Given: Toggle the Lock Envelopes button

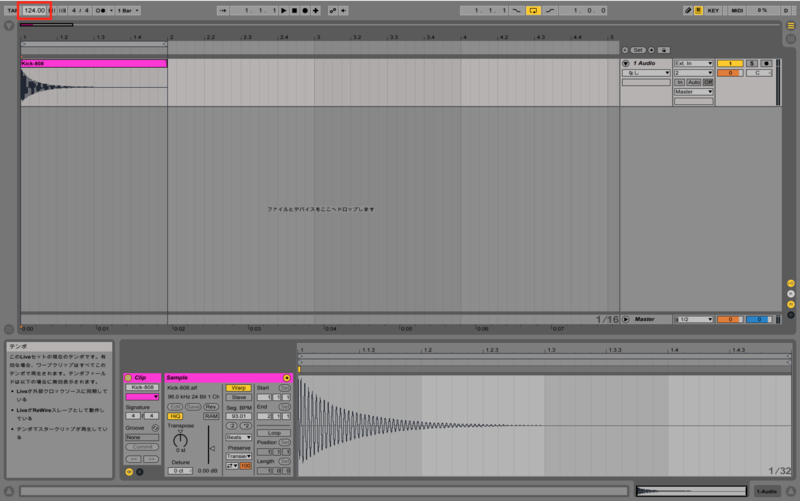Looking at the screenshot, I should click(664, 50).
